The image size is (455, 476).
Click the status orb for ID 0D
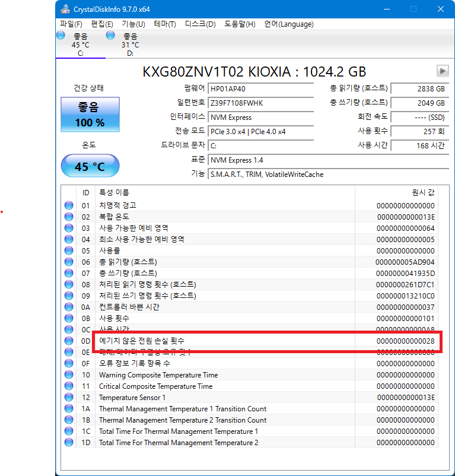click(69, 341)
